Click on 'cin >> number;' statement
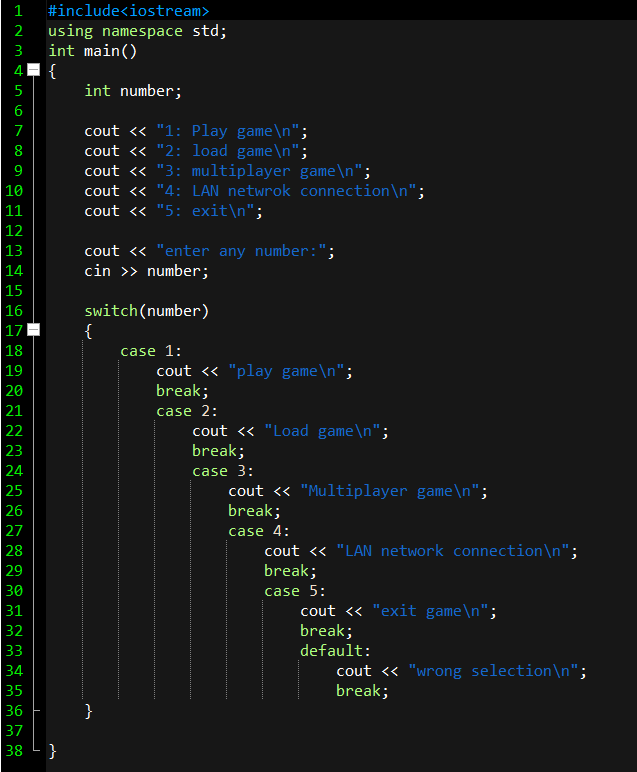637x772 pixels. 146,271
